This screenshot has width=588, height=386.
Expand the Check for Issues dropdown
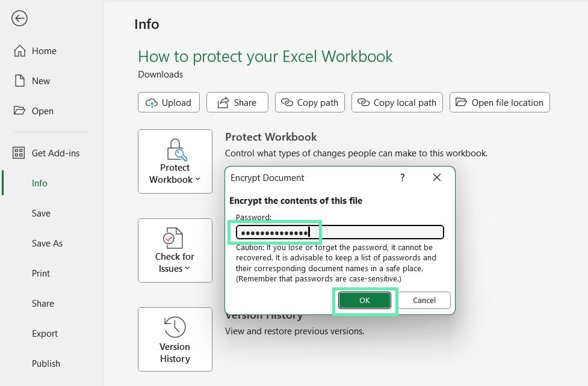coord(175,250)
